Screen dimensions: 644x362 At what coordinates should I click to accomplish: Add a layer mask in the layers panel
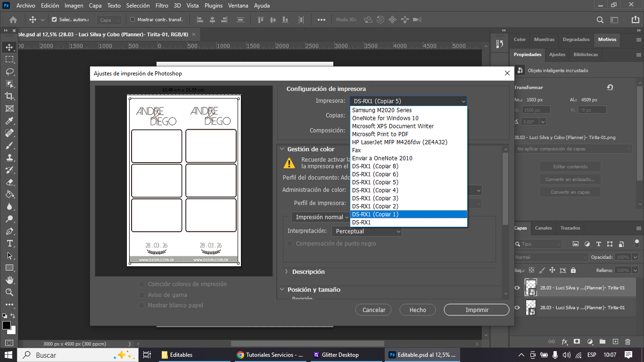pos(577,342)
